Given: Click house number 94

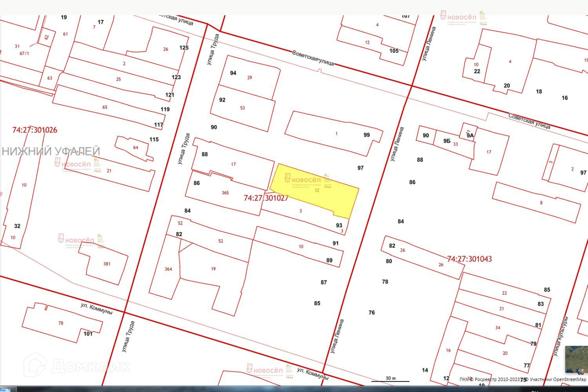Looking at the screenshot, I should click(x=233, y=73).
